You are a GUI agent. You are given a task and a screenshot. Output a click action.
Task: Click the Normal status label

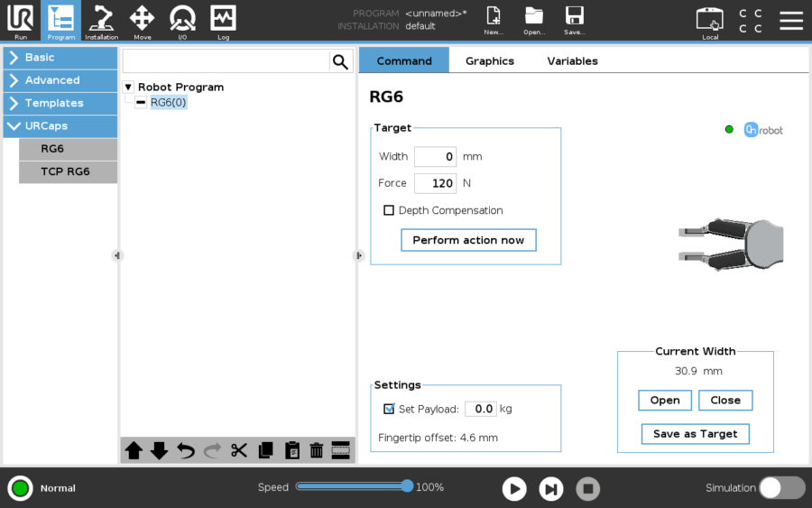[x=58, y=488]
